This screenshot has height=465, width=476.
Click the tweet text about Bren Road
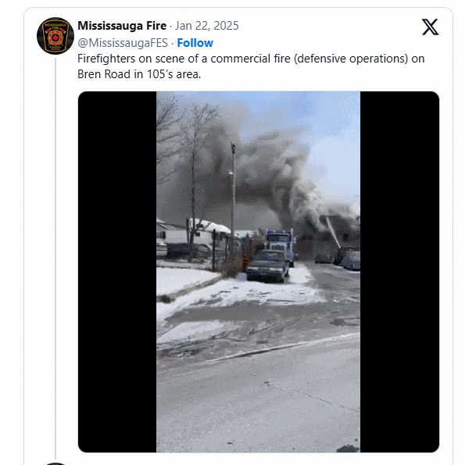(x=251, y=66)
